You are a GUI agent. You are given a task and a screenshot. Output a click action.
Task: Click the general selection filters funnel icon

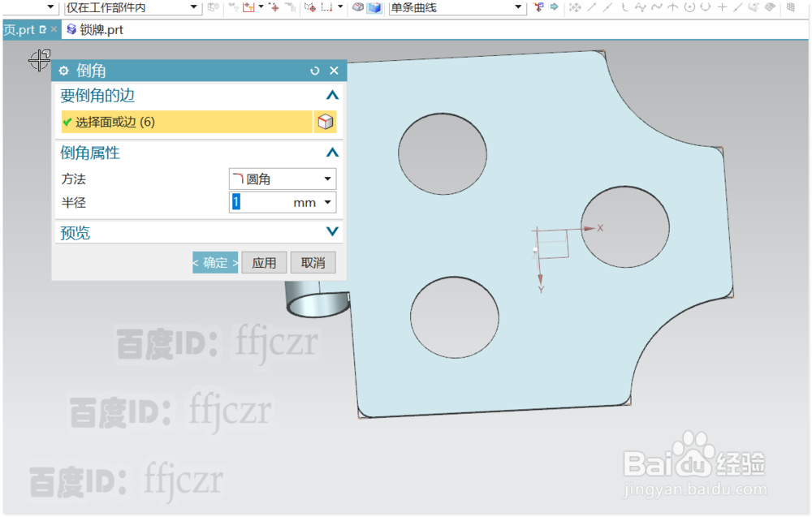[235, 6]
